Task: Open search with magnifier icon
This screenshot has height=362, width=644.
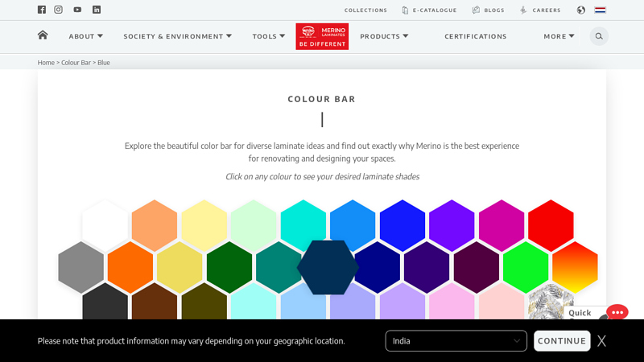Action: pyautogui.click(x=599, y=36)
